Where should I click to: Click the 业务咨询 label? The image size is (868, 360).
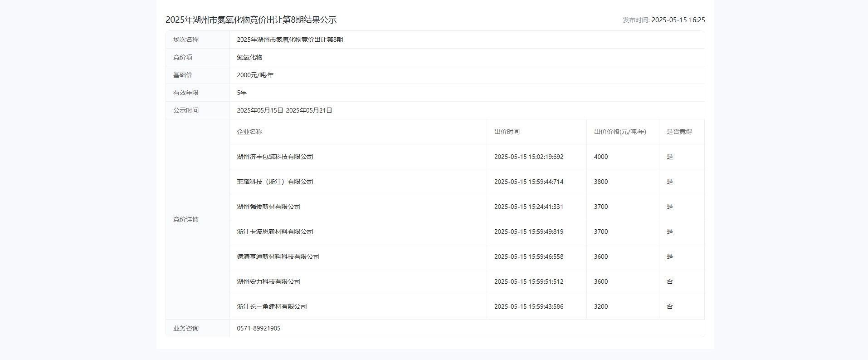click(186, 328)
